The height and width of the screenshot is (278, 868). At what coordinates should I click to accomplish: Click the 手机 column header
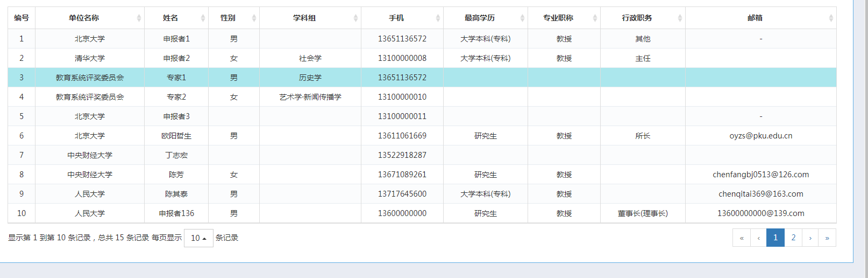402,18
